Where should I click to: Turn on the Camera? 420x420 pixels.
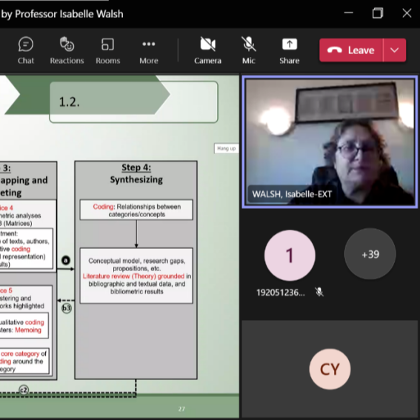[x=208, y=51]
